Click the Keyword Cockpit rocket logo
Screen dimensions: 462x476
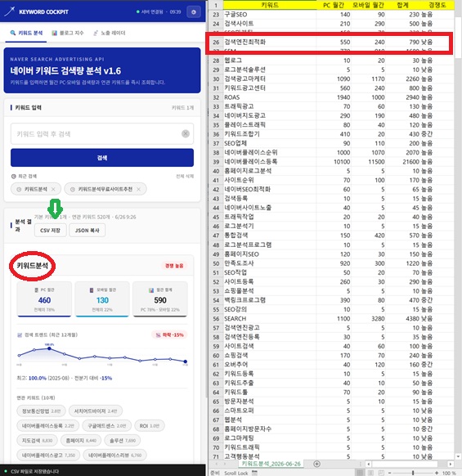(x=10, y=11)
